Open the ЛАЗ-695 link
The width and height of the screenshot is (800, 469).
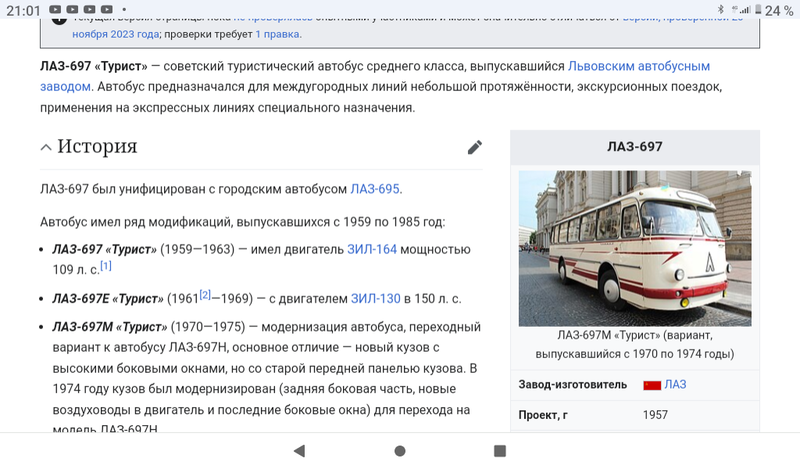tap(374, 189)
